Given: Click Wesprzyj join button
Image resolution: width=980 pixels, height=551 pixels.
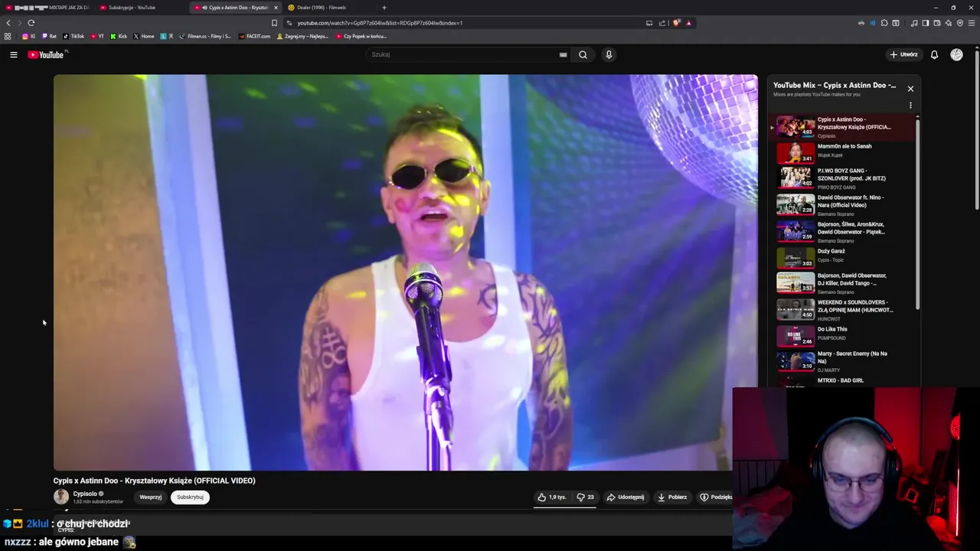Looking at the screenshot, I should point(150,497).
